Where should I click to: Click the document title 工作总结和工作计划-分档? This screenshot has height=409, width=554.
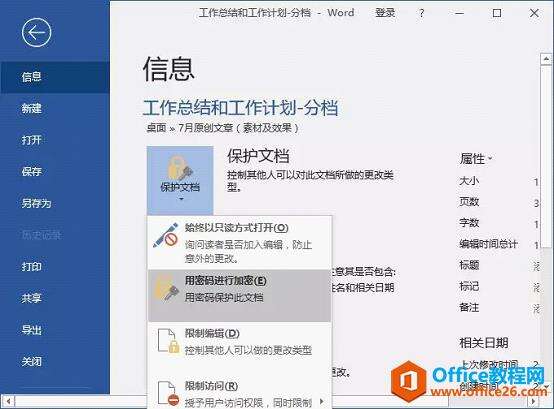pos(240,108)
